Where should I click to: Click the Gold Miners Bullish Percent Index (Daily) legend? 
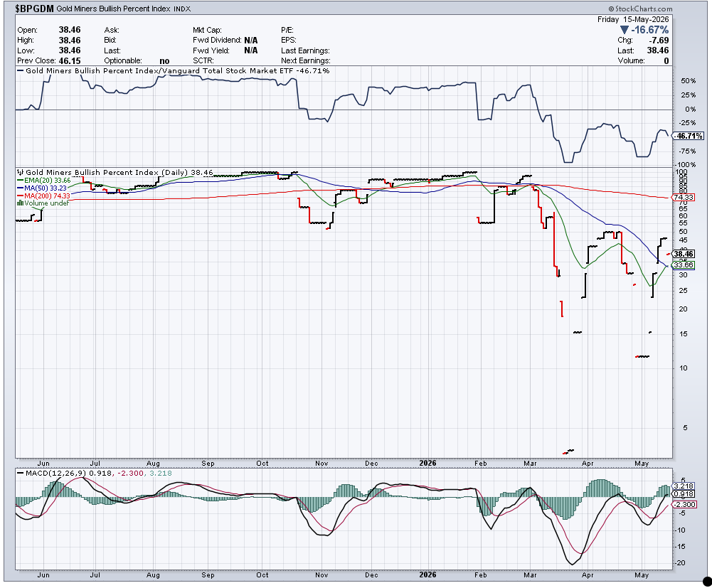119,173
